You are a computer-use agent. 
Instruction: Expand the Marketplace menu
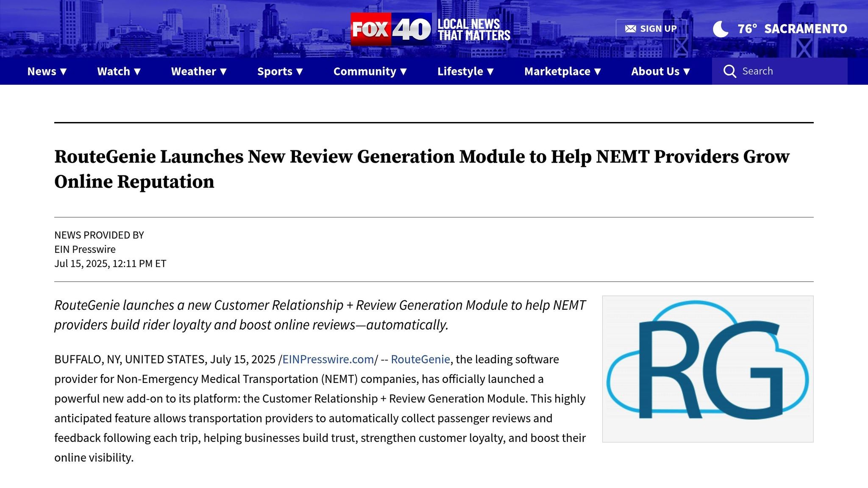pos(562,71)
